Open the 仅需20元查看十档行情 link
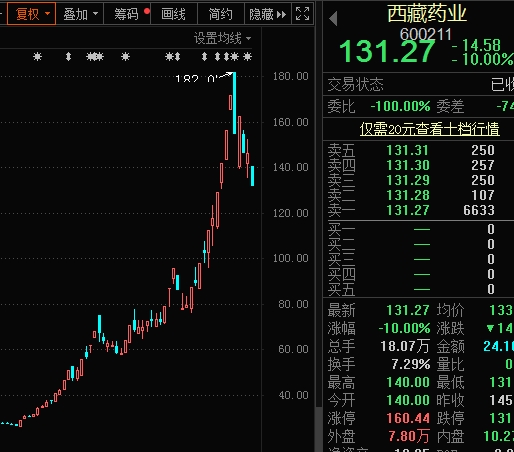 click(x=429, y=129)
